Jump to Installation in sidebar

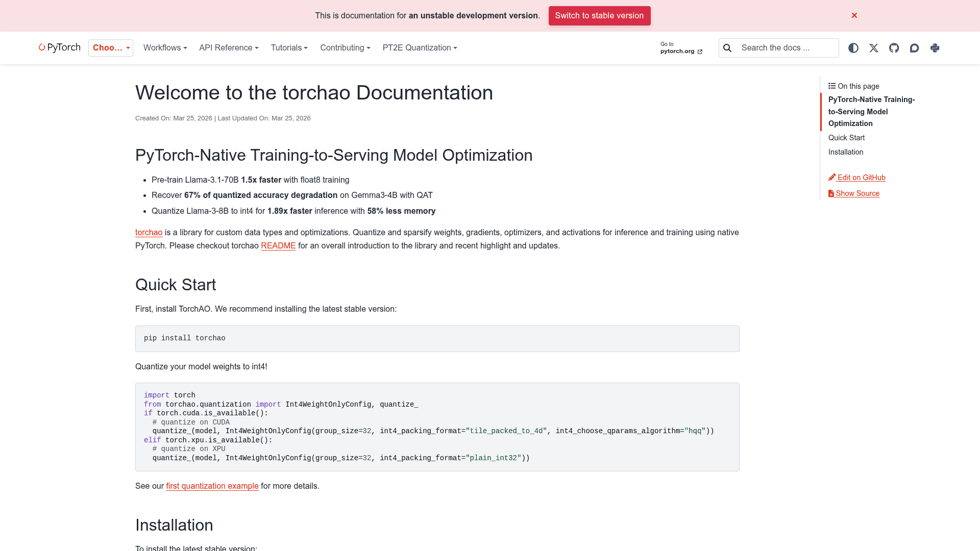click(846, 152)
